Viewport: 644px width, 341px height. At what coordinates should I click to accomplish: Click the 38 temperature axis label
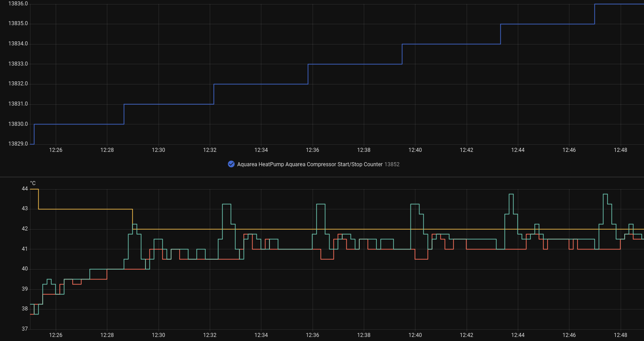pos(25,309)
